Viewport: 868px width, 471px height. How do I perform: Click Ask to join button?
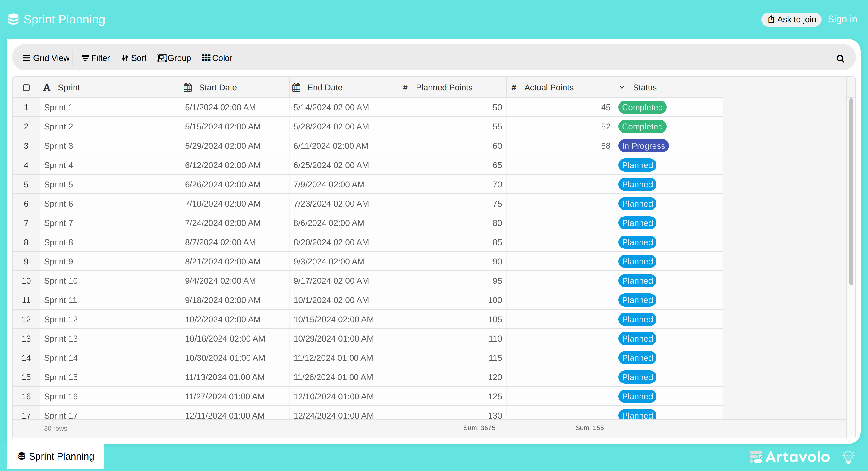(x=791, y=19)
